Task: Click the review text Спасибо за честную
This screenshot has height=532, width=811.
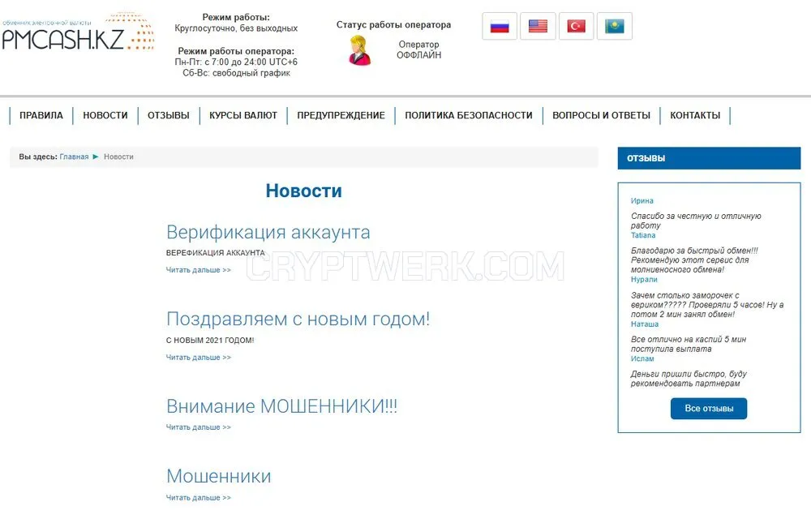Action: tap(696, 221)
